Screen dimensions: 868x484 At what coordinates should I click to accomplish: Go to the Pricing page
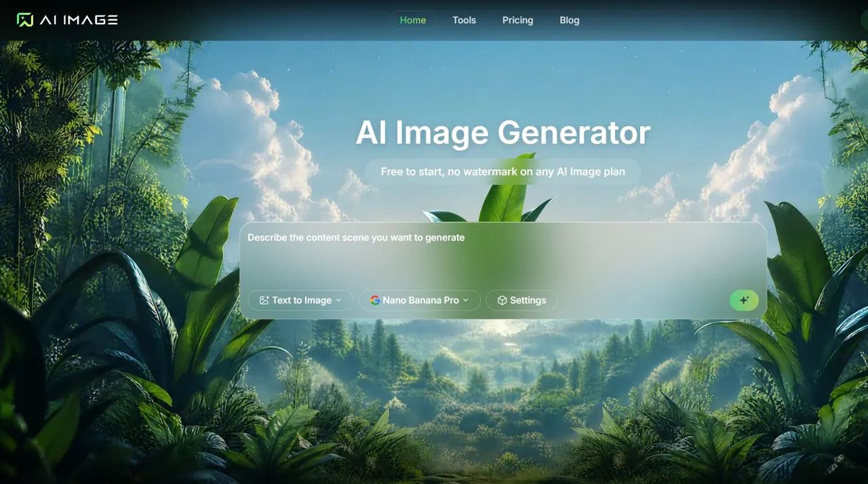(517, 20)
